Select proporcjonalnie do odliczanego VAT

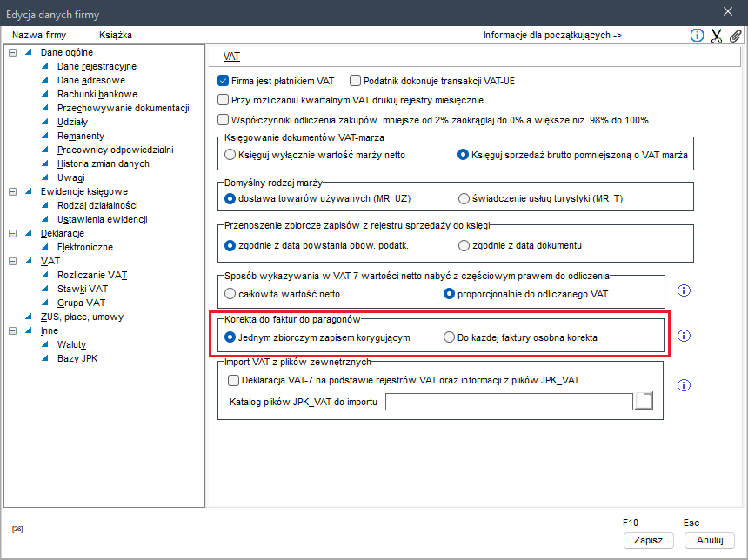pos(449,294)
